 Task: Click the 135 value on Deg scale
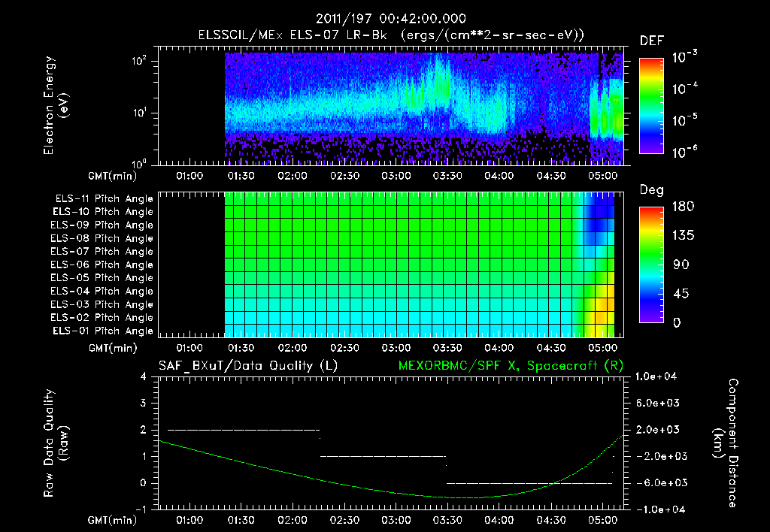[x=683, y=236]
